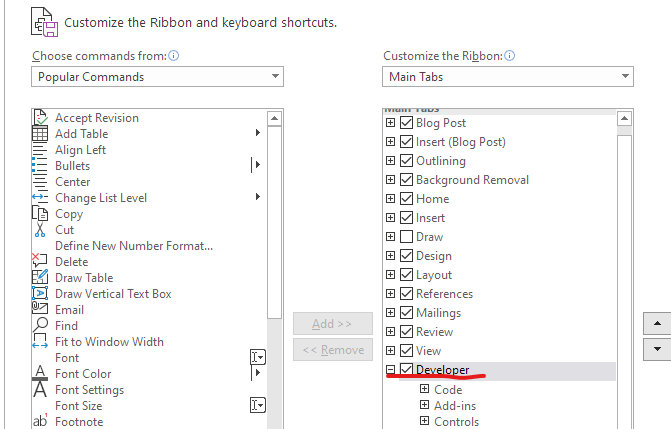Viewport: 671px width, 429px height.
Task: Open the Choose commands from dropdown
Action: pos(157,77)
